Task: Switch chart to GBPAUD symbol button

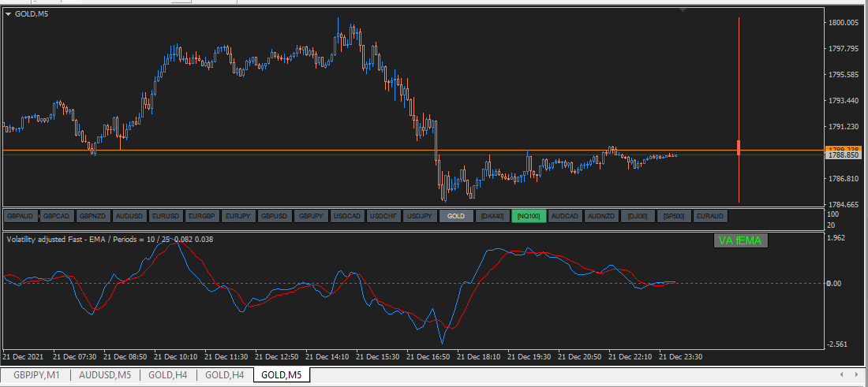Action: pyautogui.click(x=21, y=216)
